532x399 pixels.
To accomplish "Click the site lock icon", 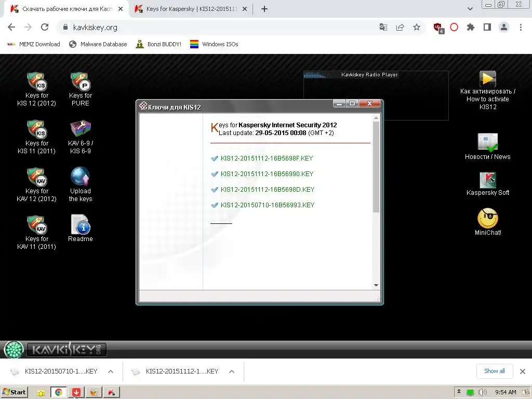I will point(65,27).
